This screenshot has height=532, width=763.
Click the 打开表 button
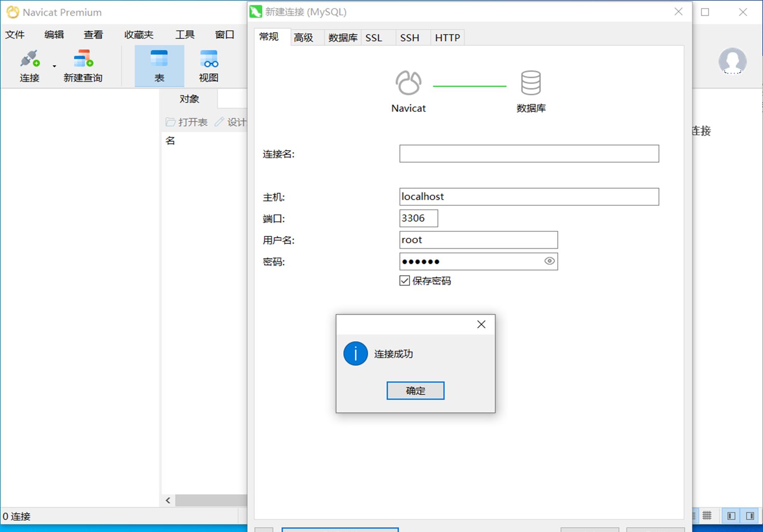[x=186, y=122]
